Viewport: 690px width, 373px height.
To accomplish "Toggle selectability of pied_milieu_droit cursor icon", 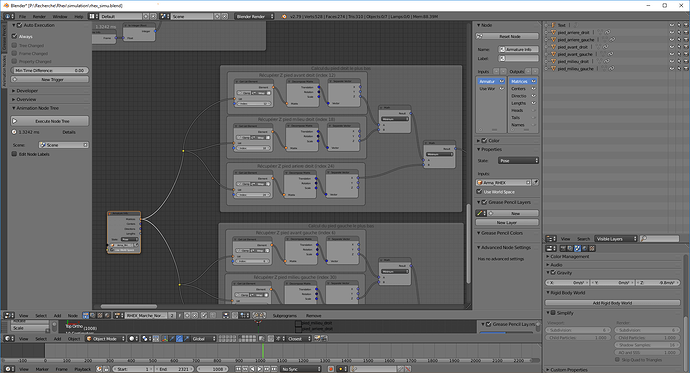I will click(679, 61).
